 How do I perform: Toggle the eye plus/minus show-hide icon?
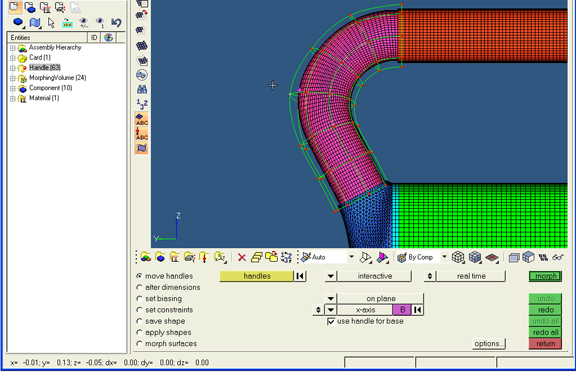tap(84, 23)
